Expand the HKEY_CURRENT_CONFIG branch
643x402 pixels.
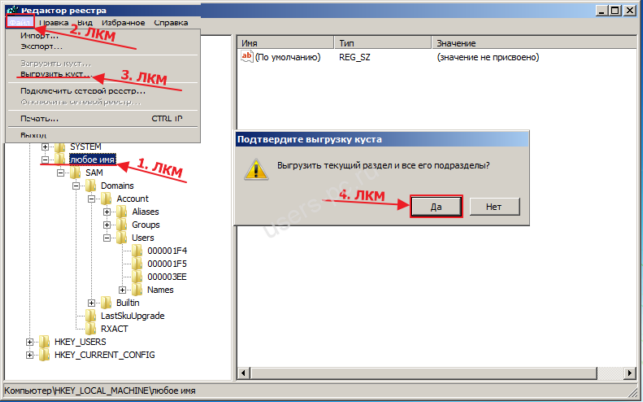click(30, 355)
